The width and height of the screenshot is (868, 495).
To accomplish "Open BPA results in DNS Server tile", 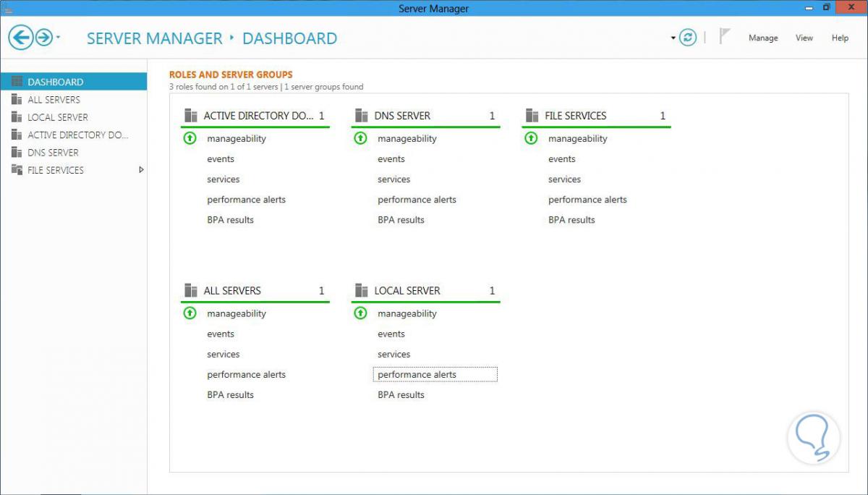I will [401, 220].
